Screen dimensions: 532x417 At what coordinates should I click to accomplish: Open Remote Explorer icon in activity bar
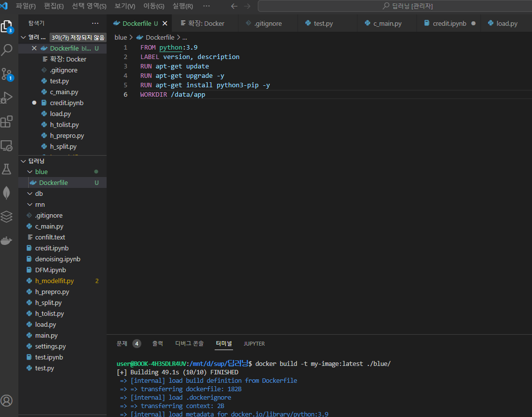pos(7,146)
